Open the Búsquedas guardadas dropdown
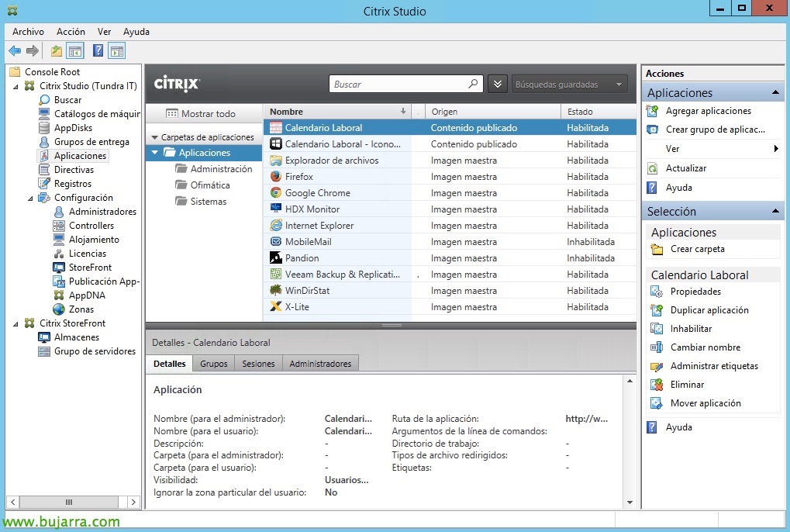790x532 pixels. pyautogui.click(x=569, y=85)
